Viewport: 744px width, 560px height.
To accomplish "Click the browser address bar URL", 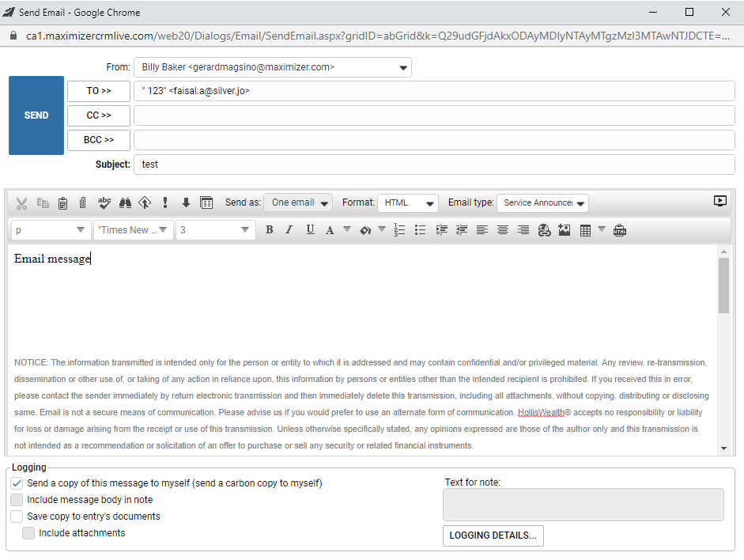I will pos(378,36).
